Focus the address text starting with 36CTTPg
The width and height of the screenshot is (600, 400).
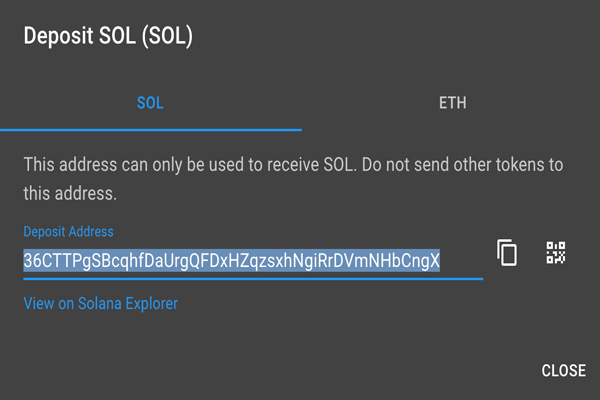(x=232, y=261)
